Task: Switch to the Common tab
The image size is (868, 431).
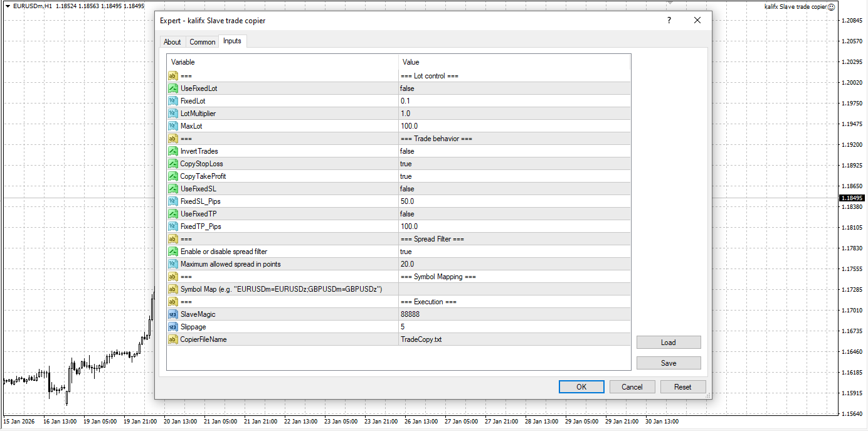Action: 202,41
